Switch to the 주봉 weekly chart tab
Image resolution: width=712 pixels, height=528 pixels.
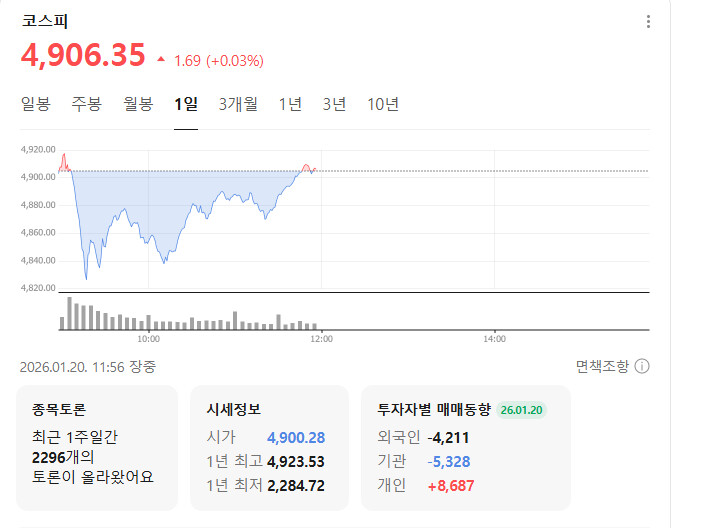[x=86, y=104]
